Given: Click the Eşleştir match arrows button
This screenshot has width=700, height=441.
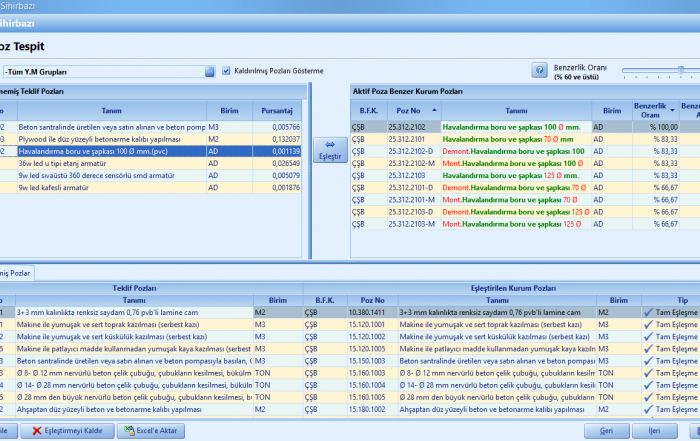Looking at the screenshot, I should click(x=330, y=150).
